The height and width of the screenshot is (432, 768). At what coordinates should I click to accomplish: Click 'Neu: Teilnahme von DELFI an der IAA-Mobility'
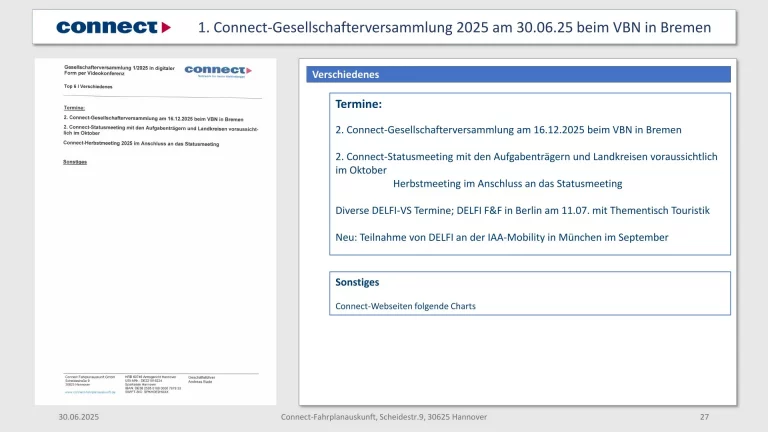point(502,238)
